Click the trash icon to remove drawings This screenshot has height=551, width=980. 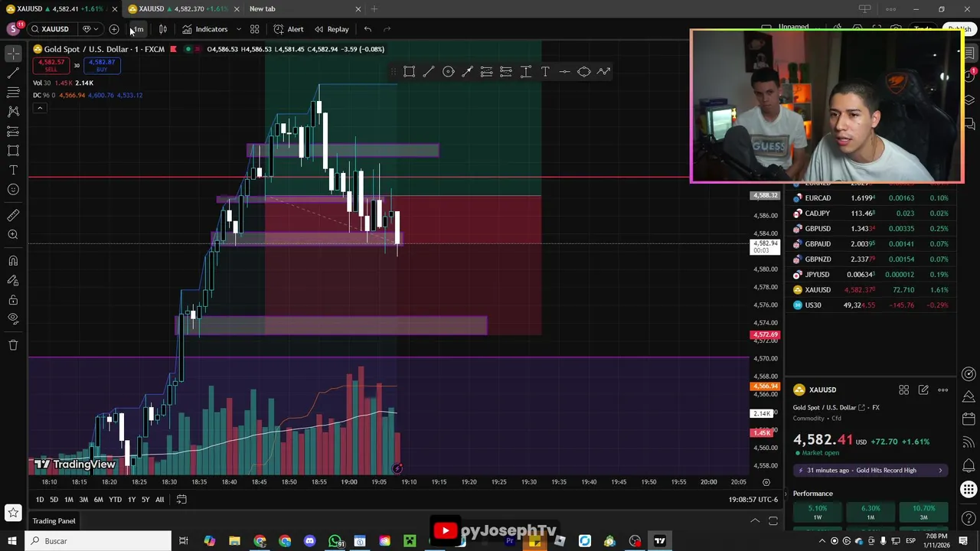13,345
